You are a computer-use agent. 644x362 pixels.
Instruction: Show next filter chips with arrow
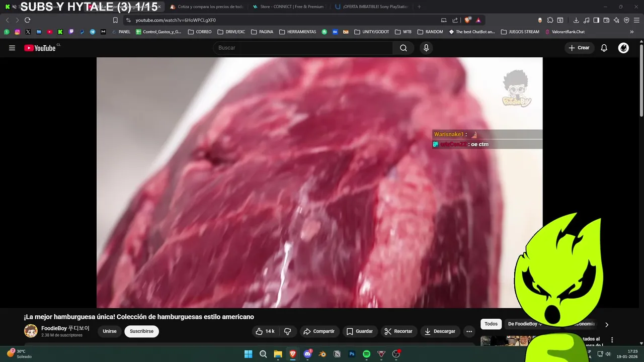pyautogui.click(x=606, y=325)
